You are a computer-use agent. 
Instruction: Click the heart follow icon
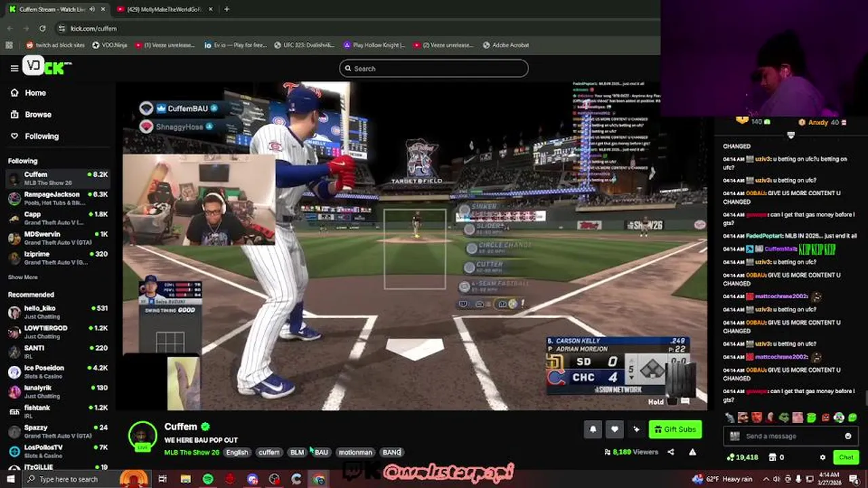[614, 429]
